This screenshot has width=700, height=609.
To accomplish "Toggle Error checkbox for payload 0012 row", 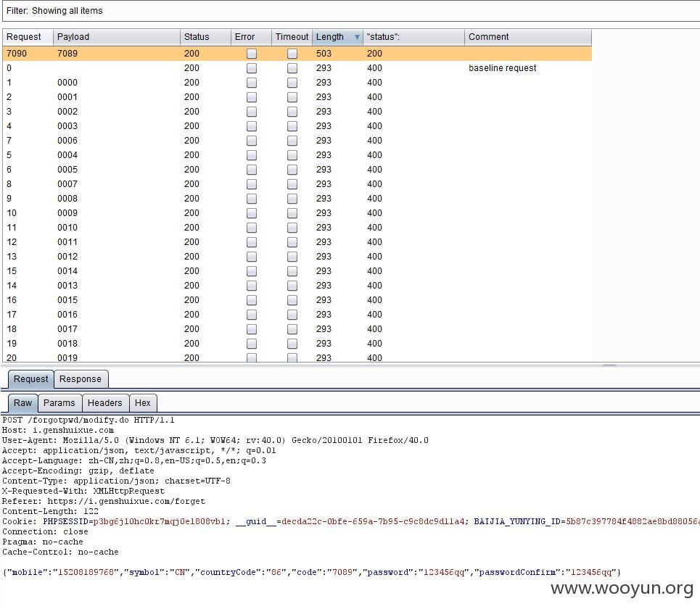I will [x=252, y=257].
